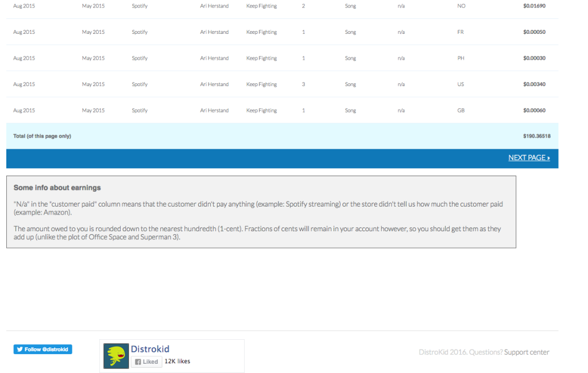
Task: Click 'DistroKid 2016. Questions?' footer text
Action: (x=461, y=352)
